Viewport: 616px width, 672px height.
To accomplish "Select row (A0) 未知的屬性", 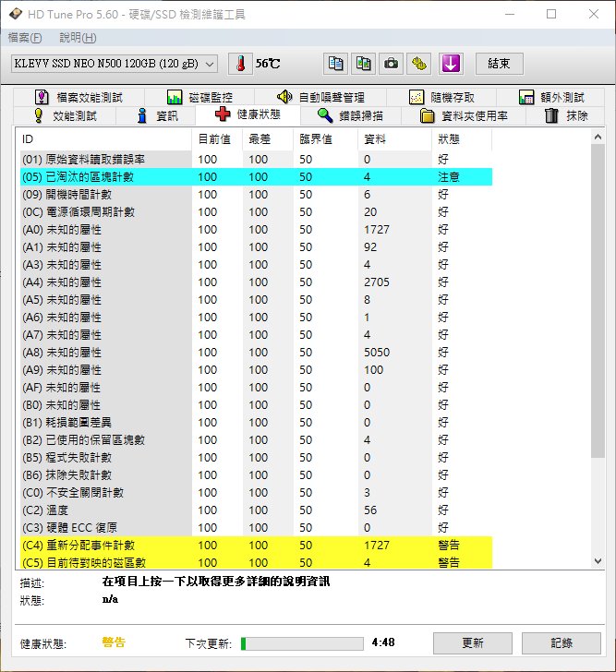I will (257, 230).
